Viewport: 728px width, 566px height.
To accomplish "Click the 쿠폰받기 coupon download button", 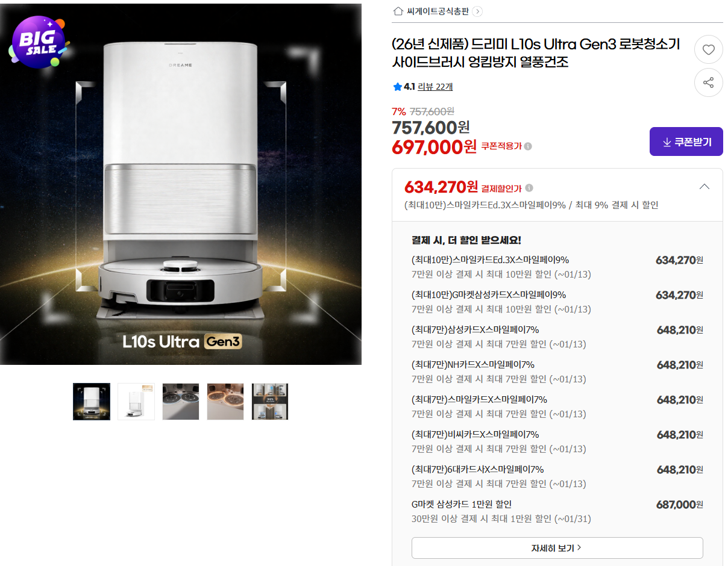I will 686,142.
